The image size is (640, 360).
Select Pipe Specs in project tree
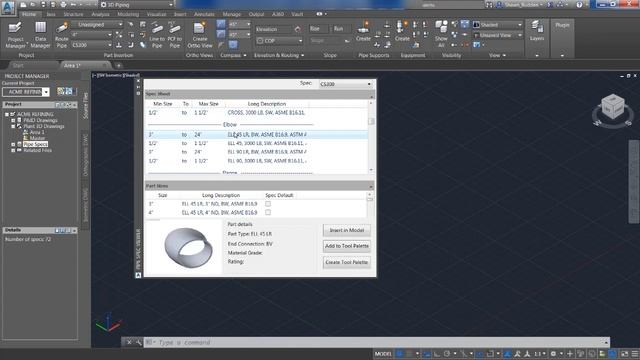[x=35, y=144]
